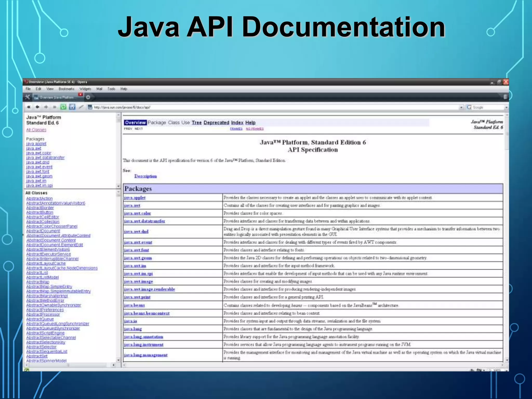Image resolution: width=532 pixels, height=399 pixels.
Task: Click the page icon in address bar
Action: coord(90,107)
